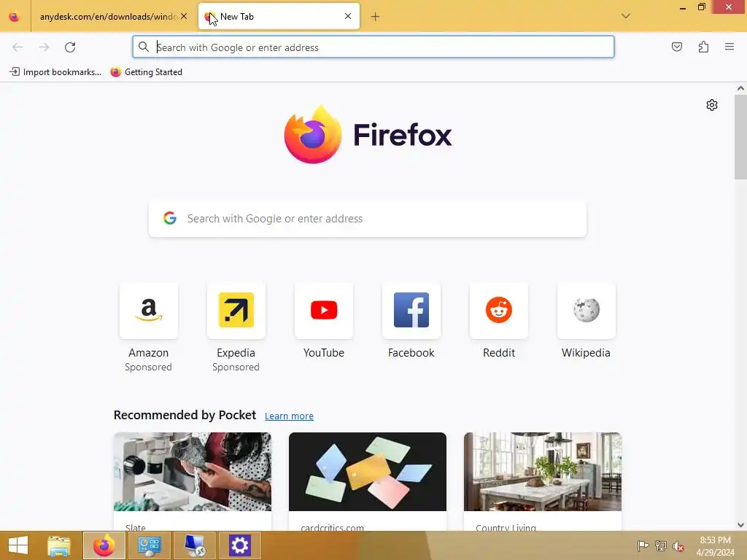Click Import bookmarks in bookmarks toolbar

coord(55,72)
